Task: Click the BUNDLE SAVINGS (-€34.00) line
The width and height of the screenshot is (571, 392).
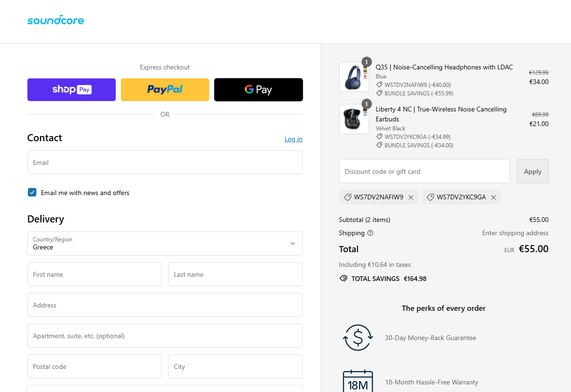Action: (x=419, y=145)
